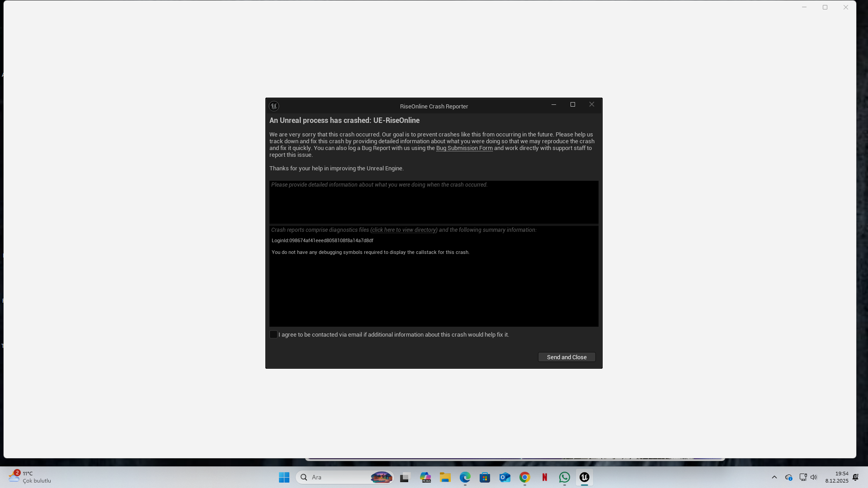Click the 'An Unreal process has crashed' heading
The image size is (868, 488).
344,121
